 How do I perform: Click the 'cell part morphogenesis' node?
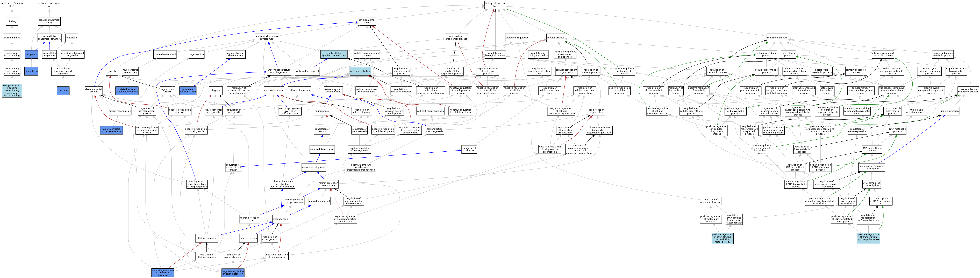coord(430,111)
